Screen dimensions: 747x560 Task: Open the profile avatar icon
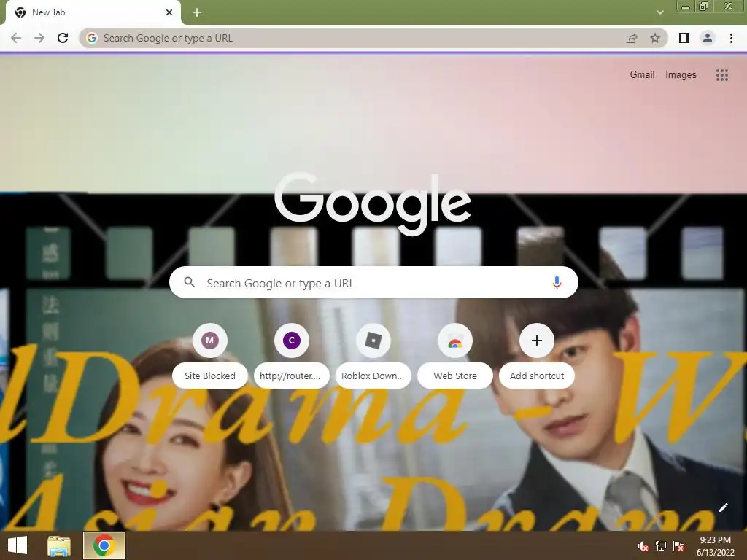click(708, 38)
